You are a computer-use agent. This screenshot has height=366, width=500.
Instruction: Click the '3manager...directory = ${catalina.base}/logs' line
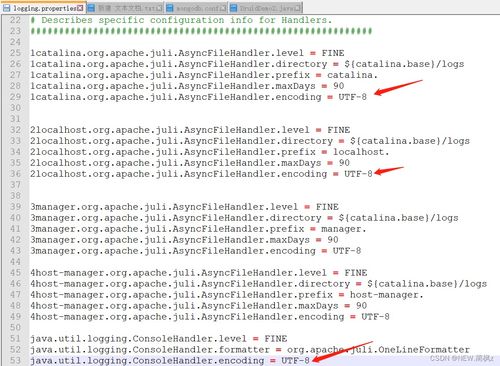[244, 218]
